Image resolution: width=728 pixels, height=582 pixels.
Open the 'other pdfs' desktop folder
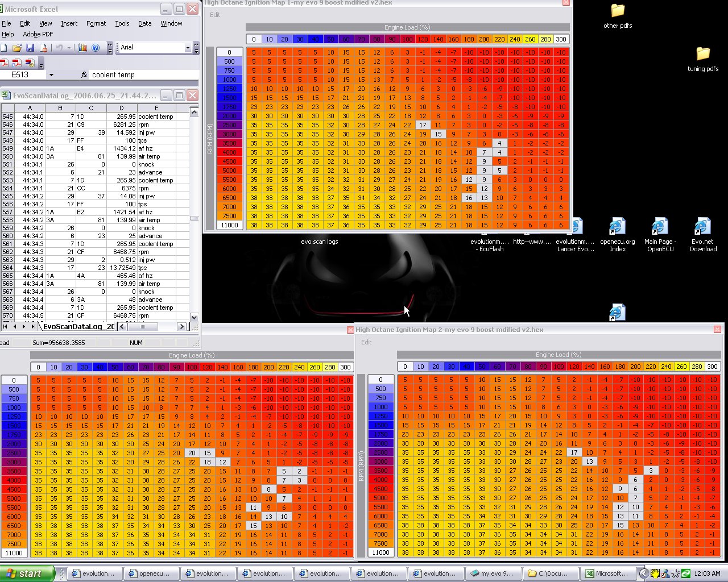click(618, 16)
